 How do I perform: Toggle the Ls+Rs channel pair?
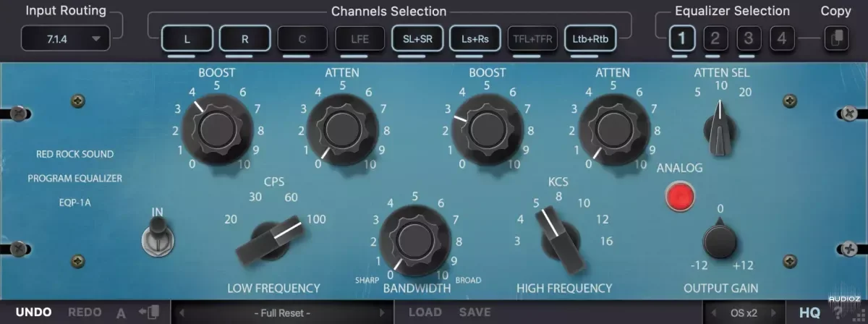475,38
